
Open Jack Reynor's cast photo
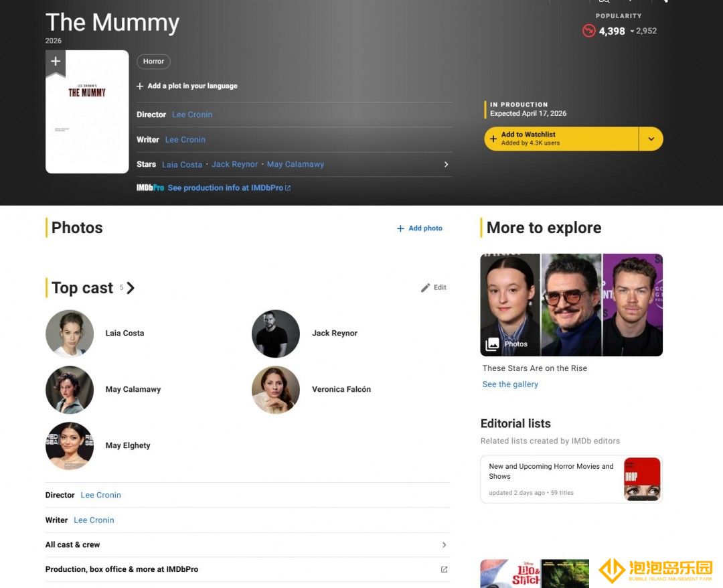click(x=276, y=334)
